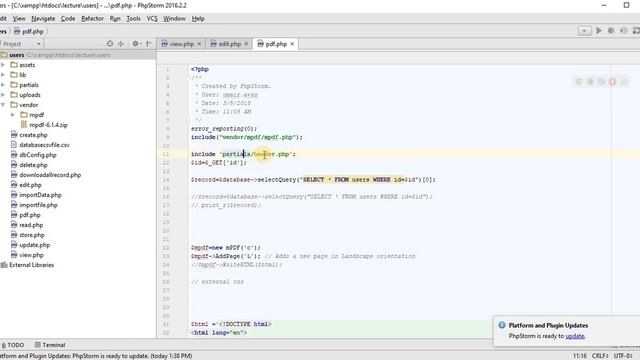The image size is (640, 360).
Task: Open the Opera browser preview icon
Action: click(x=612, y=82)
